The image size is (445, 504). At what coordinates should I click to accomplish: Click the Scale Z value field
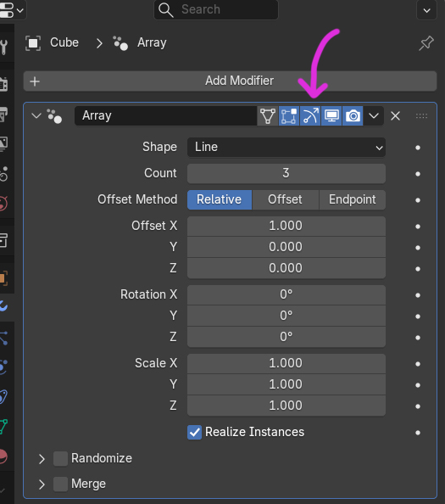(x=286, y=406)
